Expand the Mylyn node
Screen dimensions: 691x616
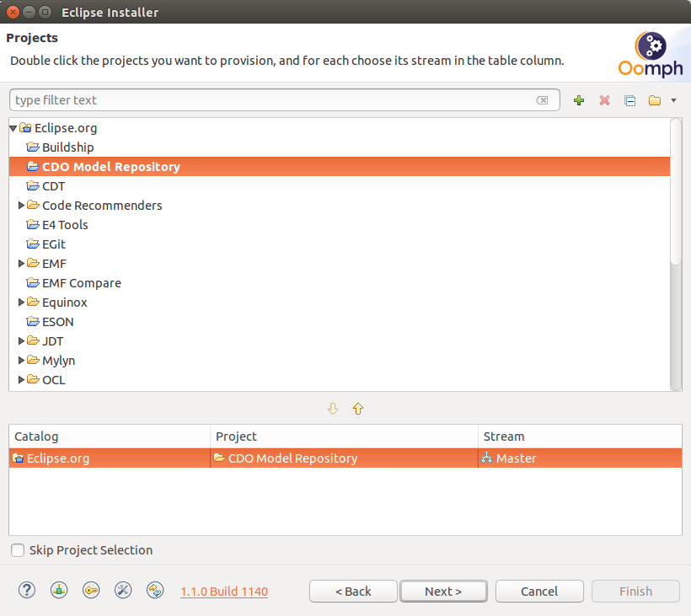click(x=21, y=361)
